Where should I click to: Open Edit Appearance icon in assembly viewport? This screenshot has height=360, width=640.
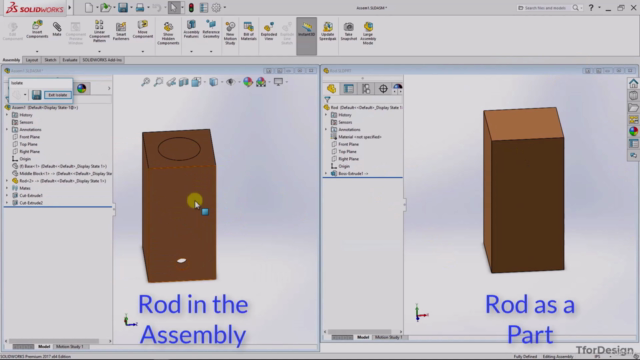pos(248,82)
